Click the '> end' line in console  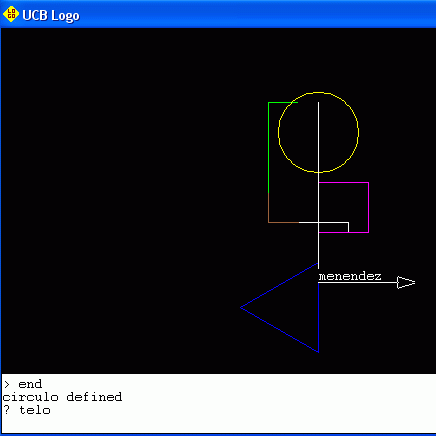pyautogui.click(x=23, y=384)
